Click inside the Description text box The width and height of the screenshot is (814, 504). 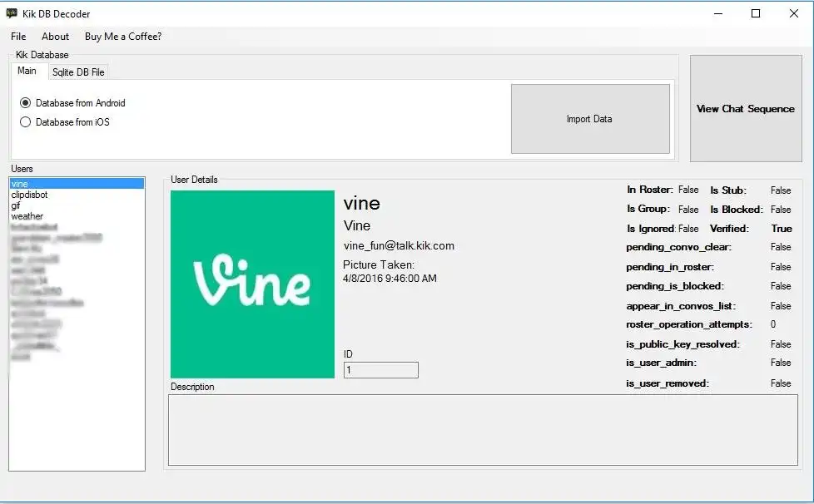click(483, 430)
